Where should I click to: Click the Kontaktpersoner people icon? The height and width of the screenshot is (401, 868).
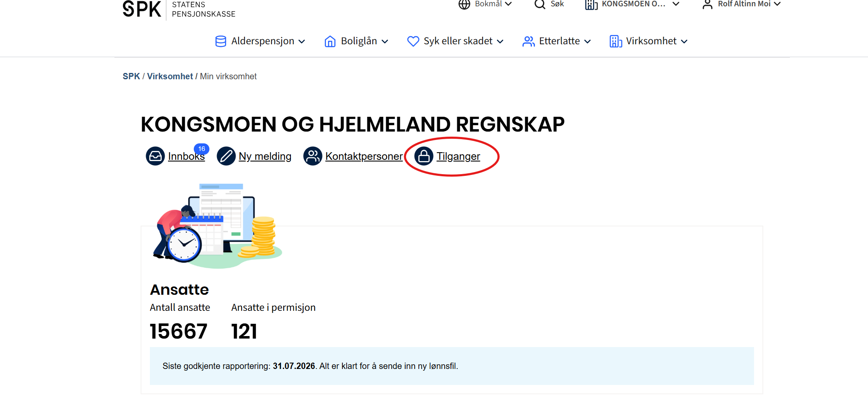coord(313,156)
